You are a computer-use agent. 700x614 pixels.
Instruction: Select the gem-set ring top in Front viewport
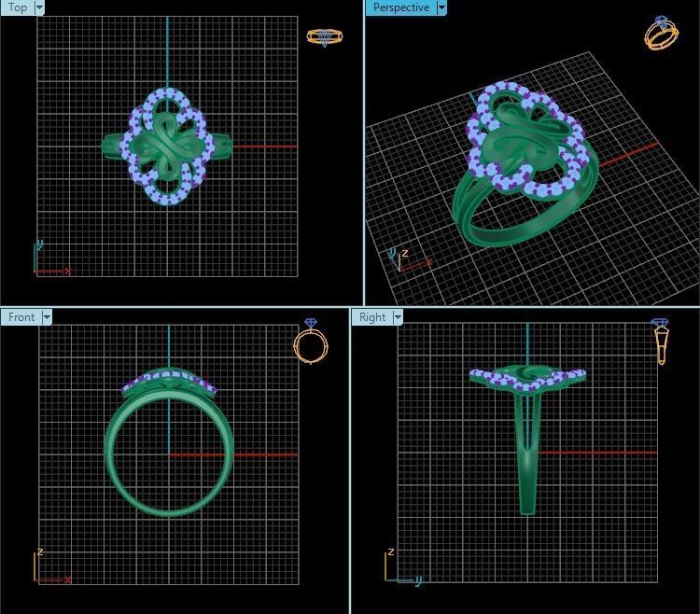pos(169,381)
